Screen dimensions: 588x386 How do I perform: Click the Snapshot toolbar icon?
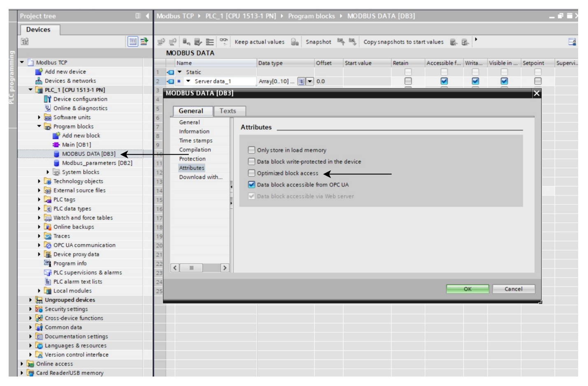(x=341, y=42)
